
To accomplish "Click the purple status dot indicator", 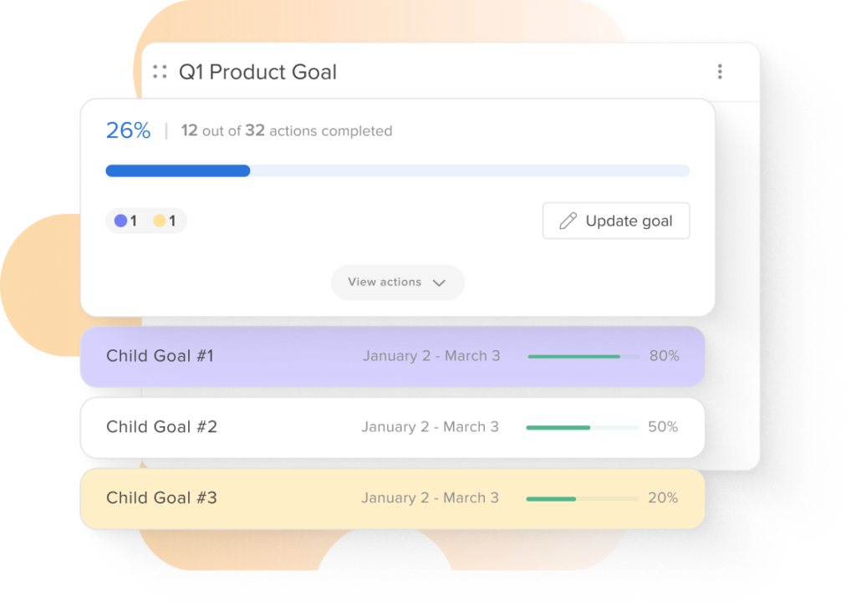I will (x=120, y=221).
